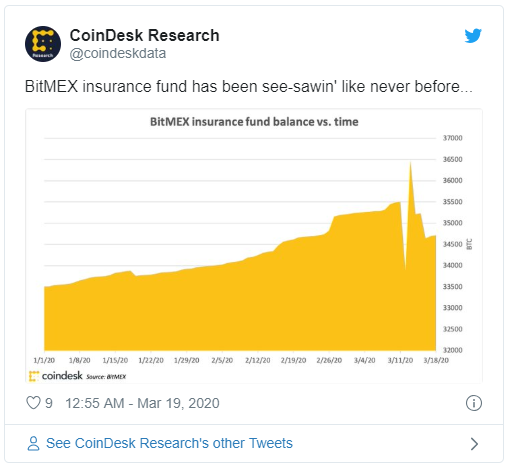Screen dimensions: 508x465
Task: Click the like count number 9
Action: click(x=49, y=403)
